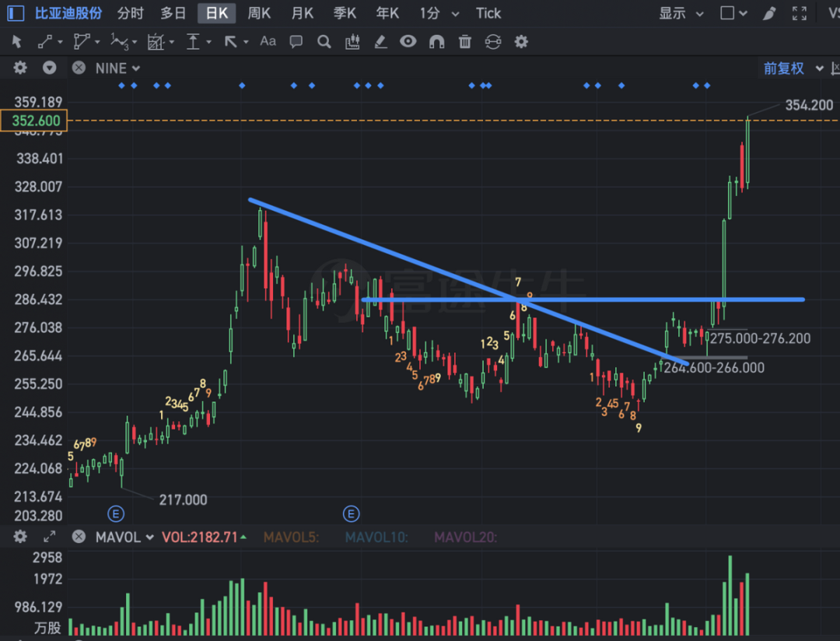Select the magnet snap tool
Image resolution: width=840 pixels, height=641 pixels.
pos(436,42)
